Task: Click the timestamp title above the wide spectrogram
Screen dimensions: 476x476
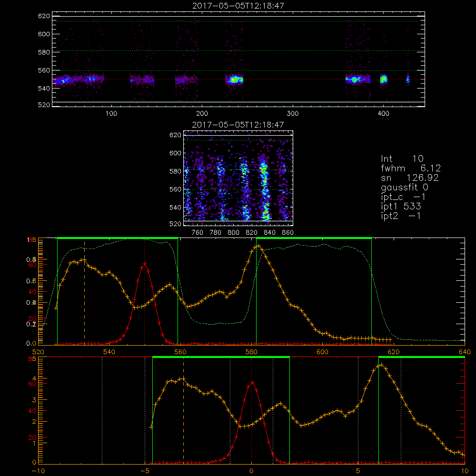Action: (238, 6)
